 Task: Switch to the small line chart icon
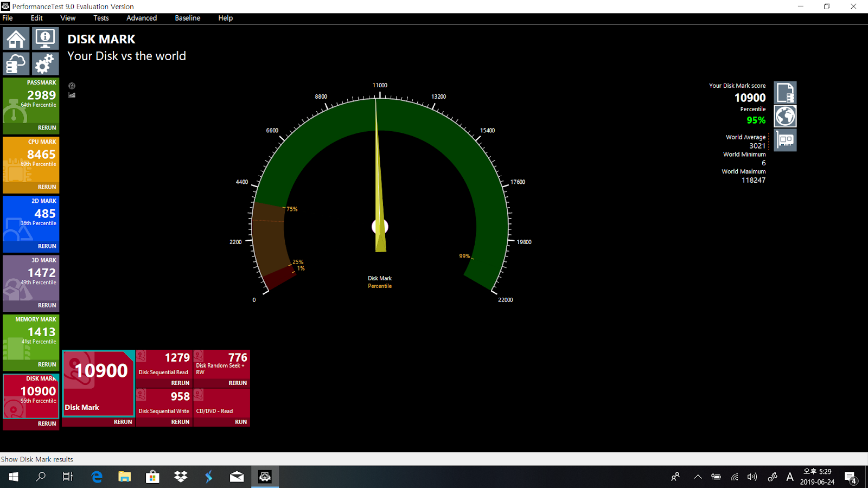click(72, 95)
